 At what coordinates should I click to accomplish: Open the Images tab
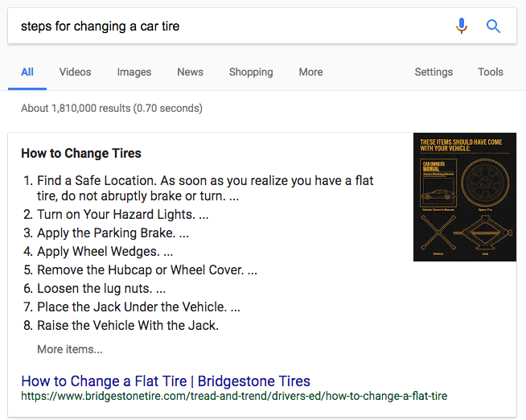click(134, 72)
